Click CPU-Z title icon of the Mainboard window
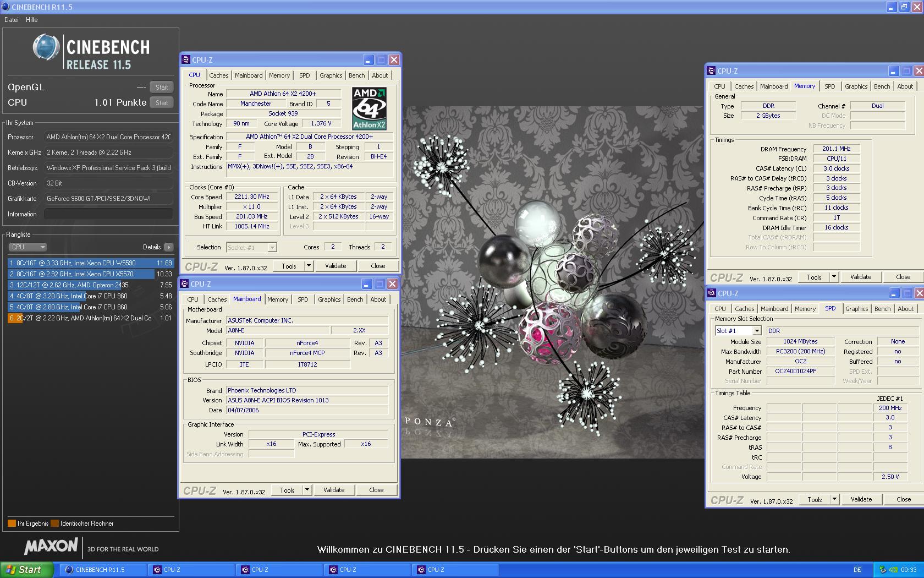The height and width of the screenshot is (578, 924). [184, 284]
